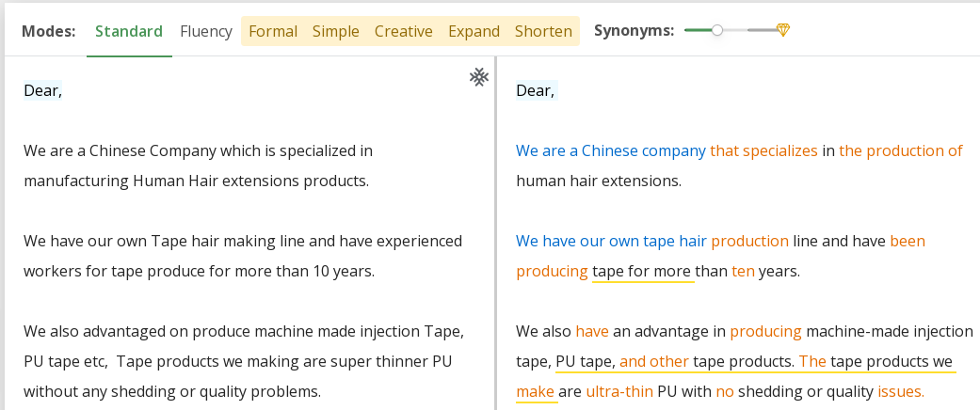Click the blue sentence "We are a Chinese company"

[x=611, y=150]
